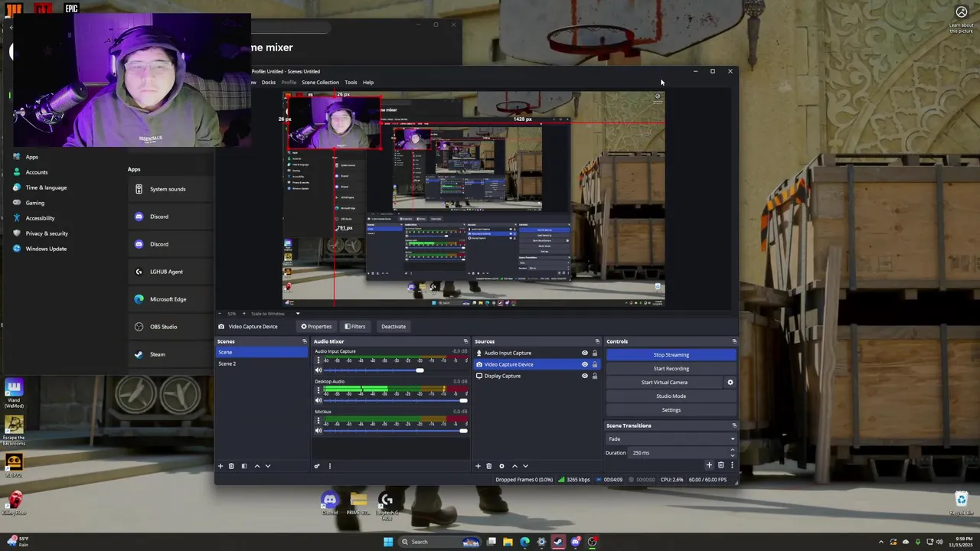The height and width of the screenshot is (551, 980).
Task: Remove scene transition trash icon
Action: pyautogui.click(x=720, y=465)
